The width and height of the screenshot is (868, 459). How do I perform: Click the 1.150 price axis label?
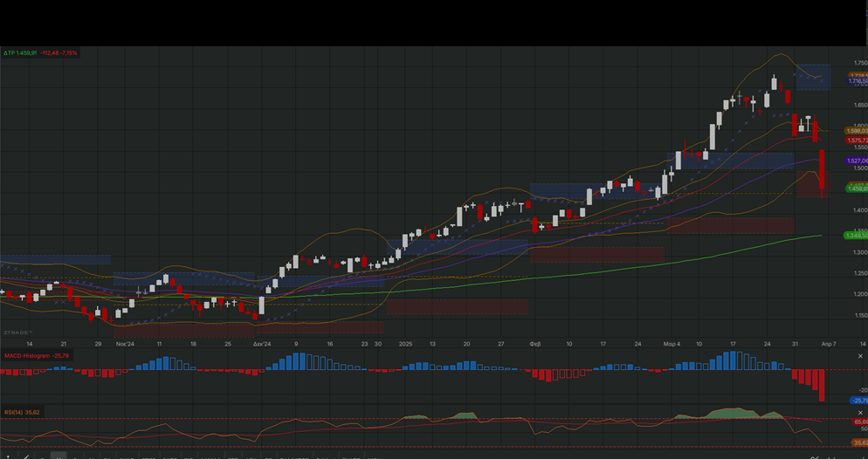[x=861, y=315]
